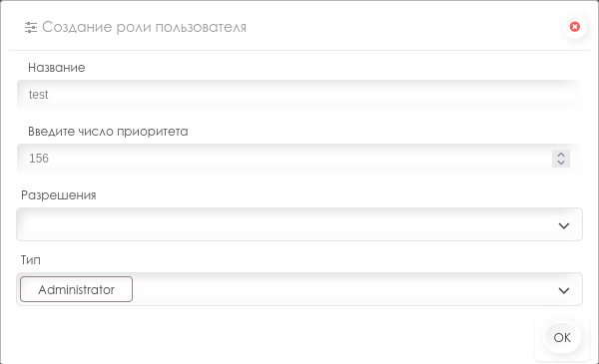599x364 pixels.
Task: Click the «Тип» label
Action: [31, 260]
